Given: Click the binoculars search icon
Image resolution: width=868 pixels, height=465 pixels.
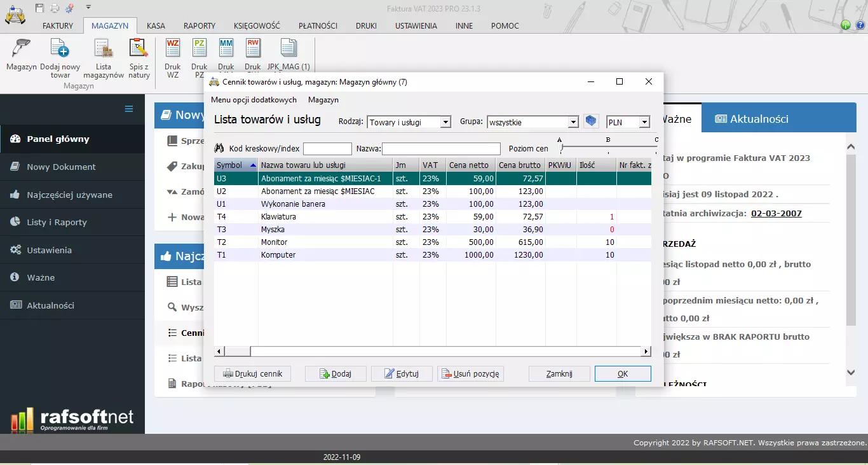Looking at the screenshot, I should [220, 148].
